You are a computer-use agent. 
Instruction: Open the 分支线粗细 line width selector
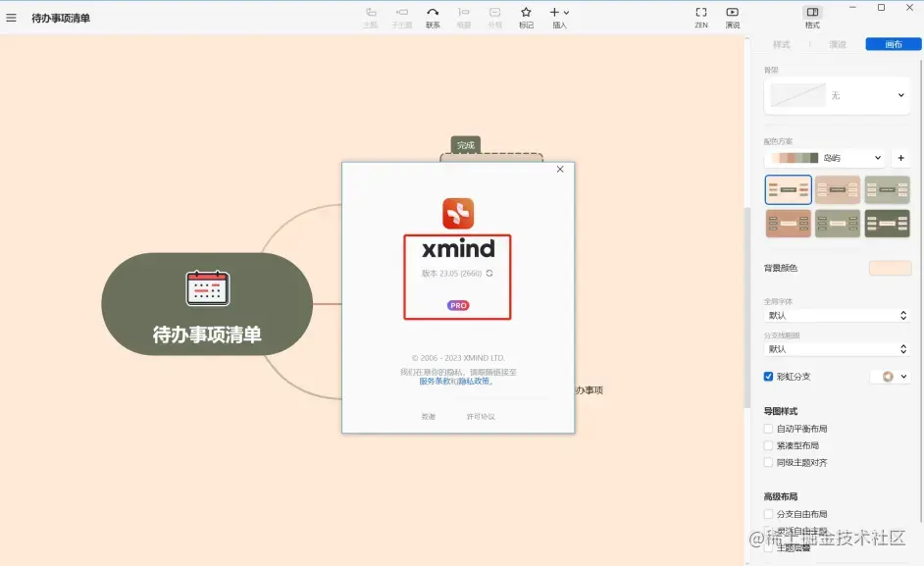838,349
